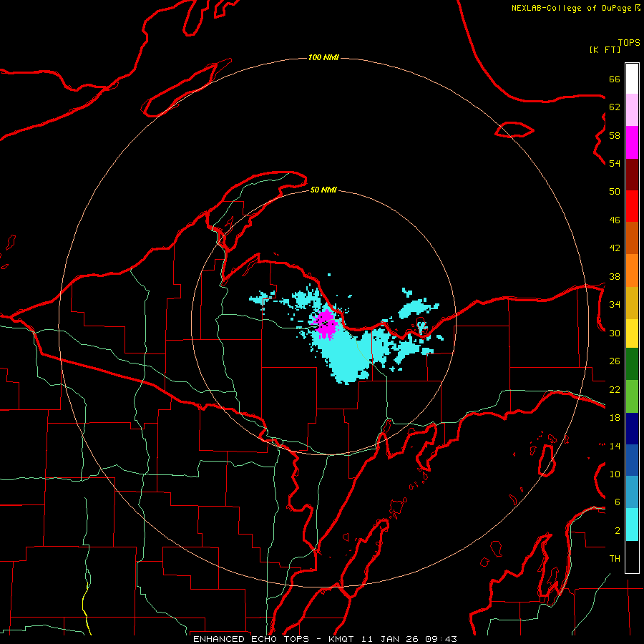Click the legend value 26

point(615,361)
